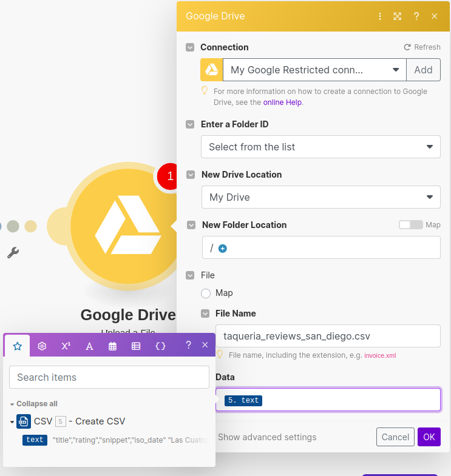Open the gear general functions tab
This screenshot has width=451, height=476.
[42, 346]
